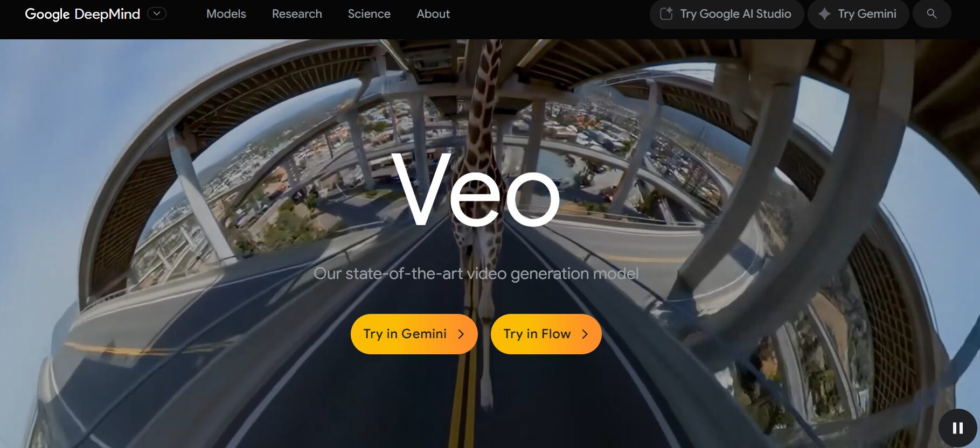Expand the Google DeepMind dropdown chevron
Viewport: 980px width, 448px height.
coord(157,13)
